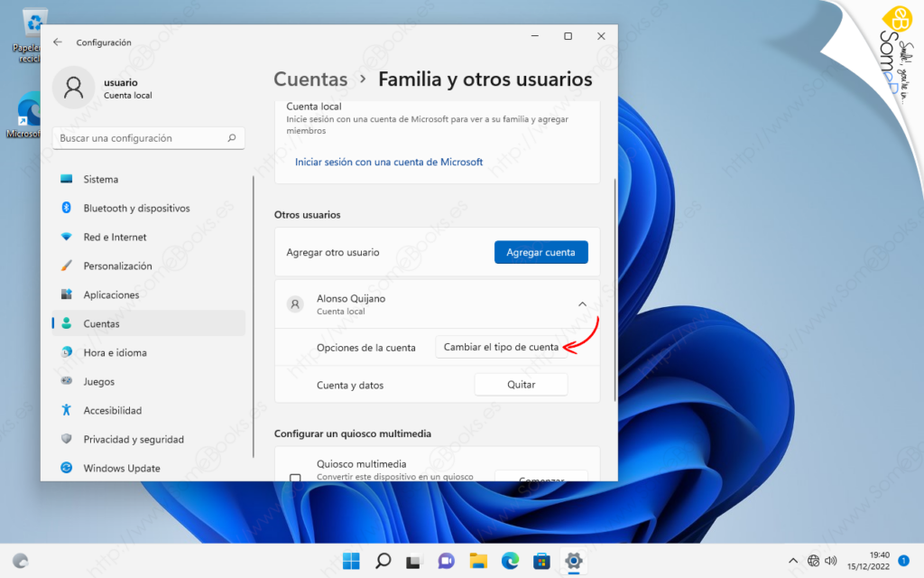Open Iniciar sesión con una cuenta de Microsoft
The height and width of the screenshot is (578, 924).
388,162
